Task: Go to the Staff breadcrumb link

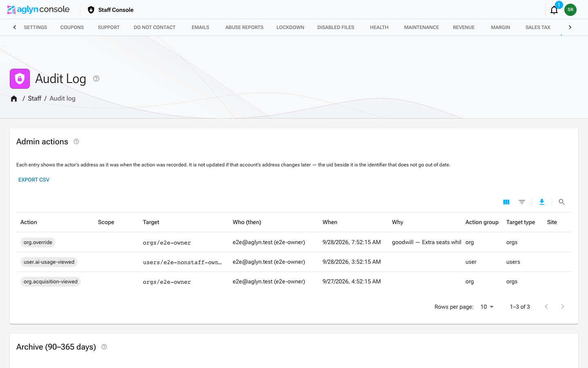Action: coord(34,99)
